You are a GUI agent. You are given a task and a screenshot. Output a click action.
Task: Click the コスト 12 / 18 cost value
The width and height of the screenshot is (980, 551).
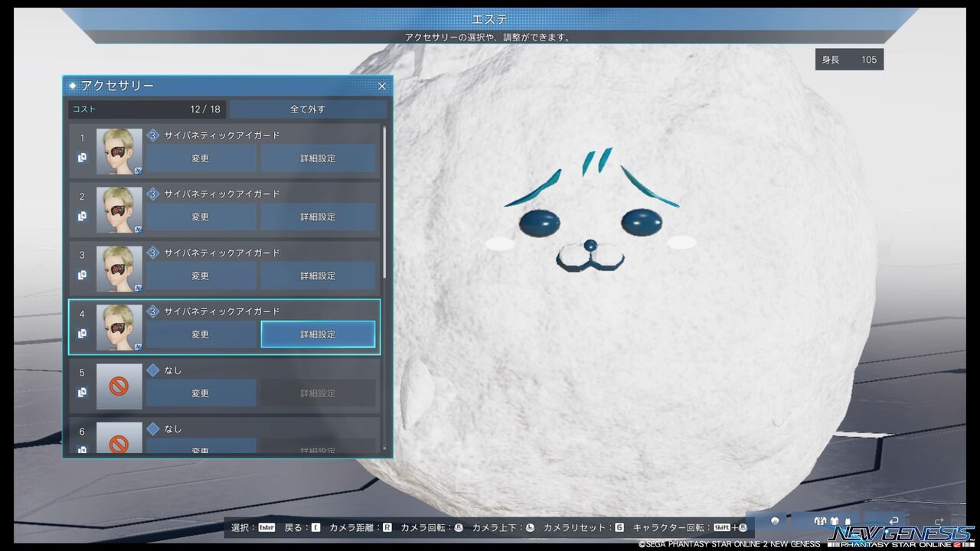click(x=205, y=109)
